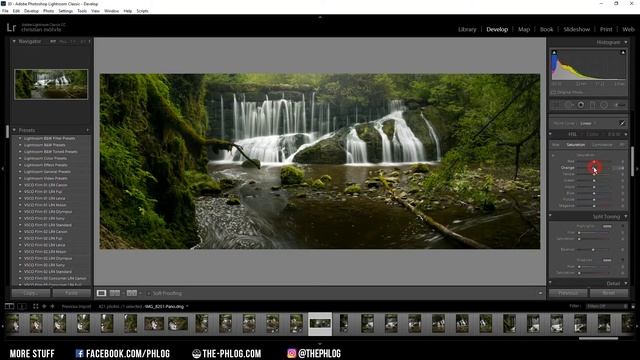Collapse the left panel group arrow

(x=3, y=168)
